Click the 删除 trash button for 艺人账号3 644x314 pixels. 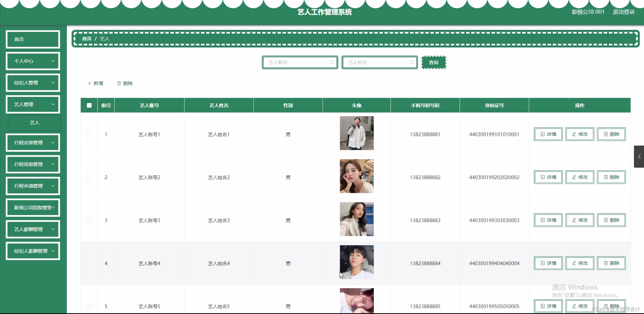pyautogui.click(x=611, y=220)
